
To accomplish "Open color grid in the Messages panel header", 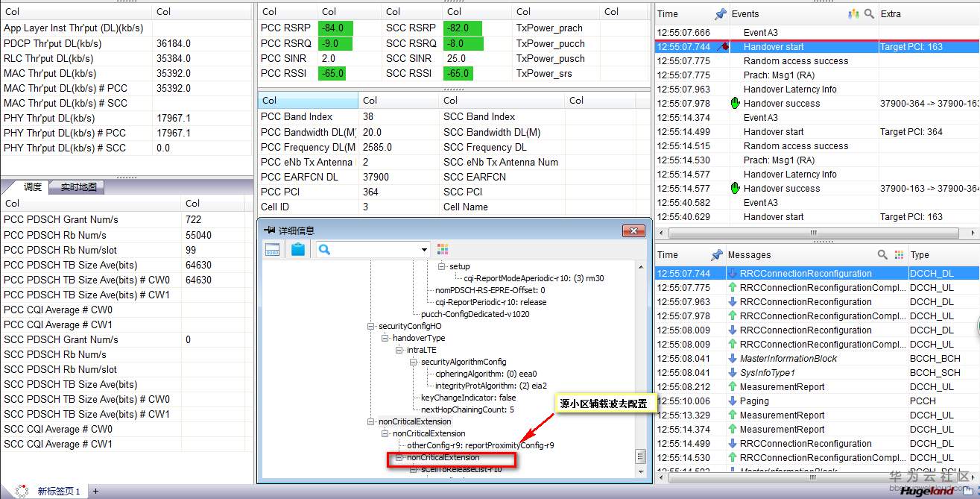I will [899, 254].
